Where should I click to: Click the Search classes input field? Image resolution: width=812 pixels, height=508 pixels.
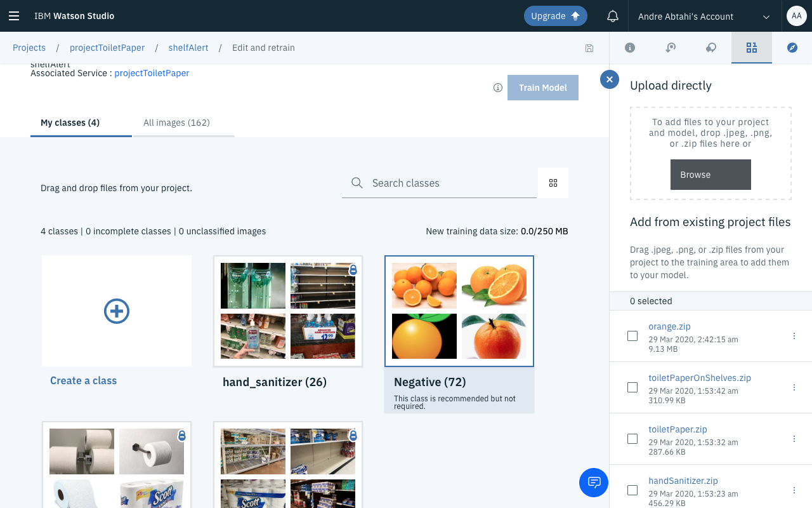coord(439,183)
